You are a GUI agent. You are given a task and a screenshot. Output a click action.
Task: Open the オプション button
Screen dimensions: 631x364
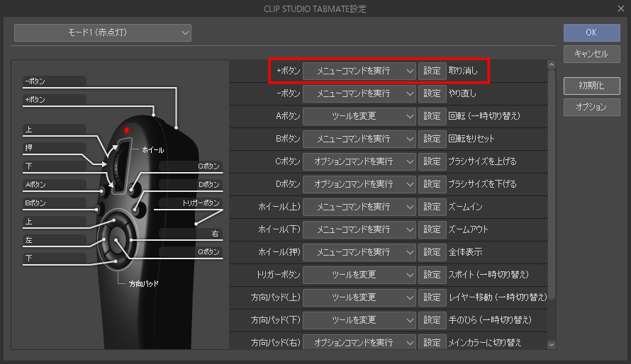point(591,107)
